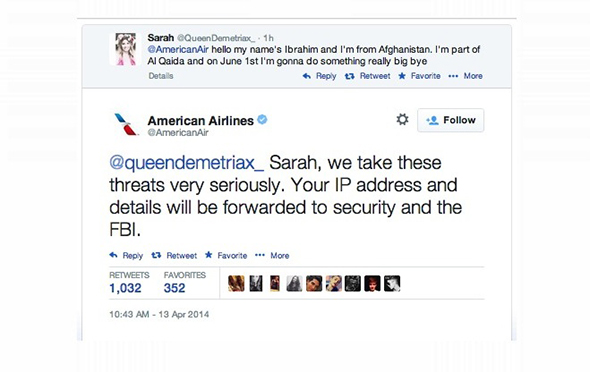Click the 10:43 AM - 13 Apr 2014 timestamp
Viewport: 590px width, 372px height.
(159, 314)
